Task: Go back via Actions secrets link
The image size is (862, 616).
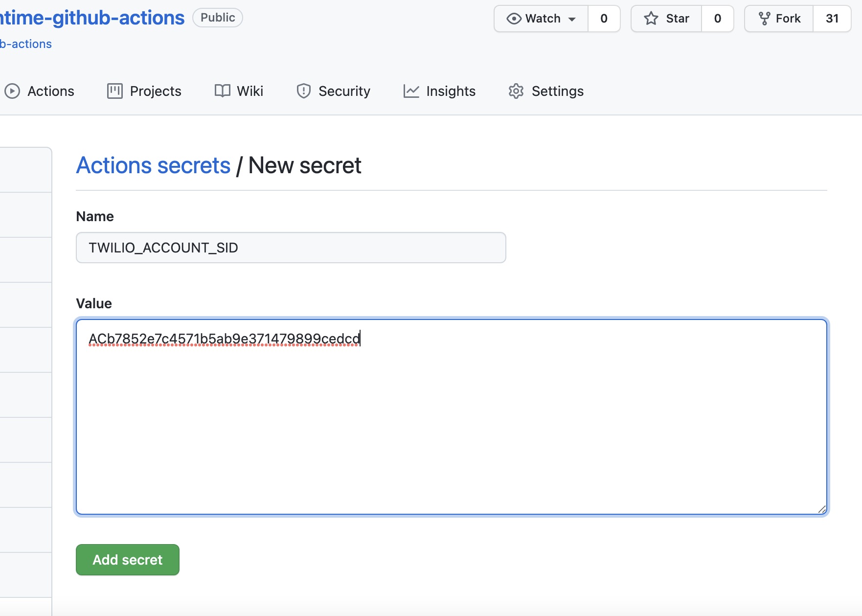Action: pos(153,165)
